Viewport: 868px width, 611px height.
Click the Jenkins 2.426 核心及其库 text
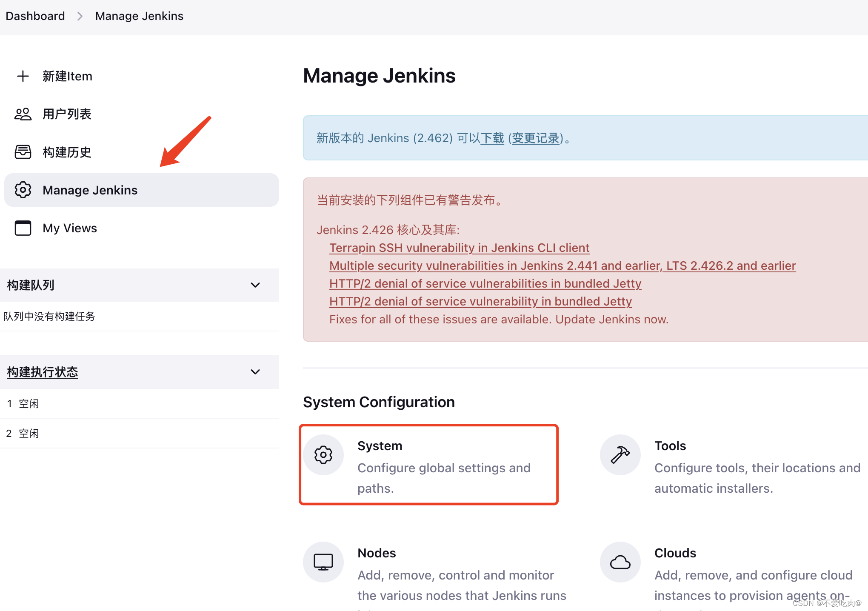click(388, 230)
